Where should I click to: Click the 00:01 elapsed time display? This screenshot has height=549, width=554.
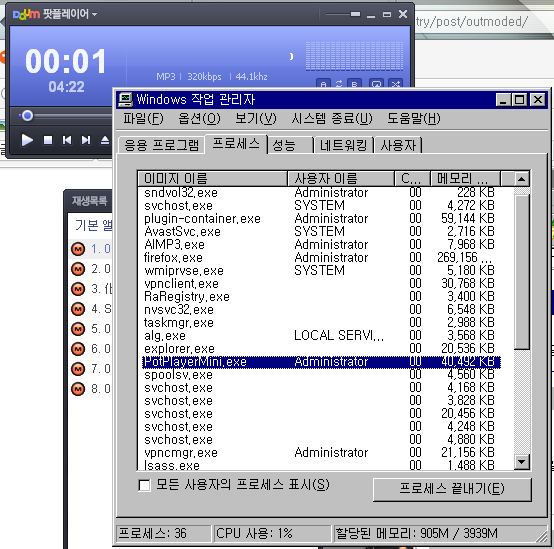point(66,61)
